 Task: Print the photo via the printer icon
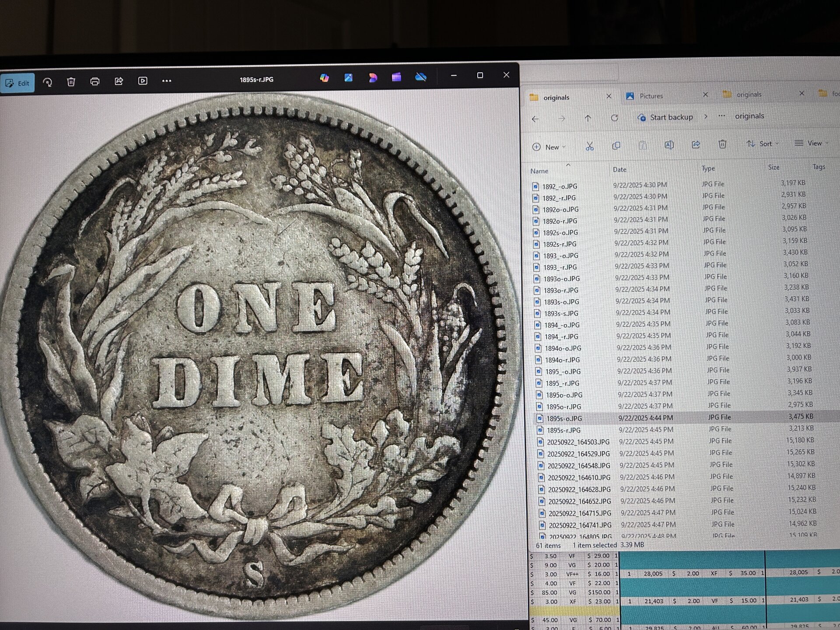pos(94,81)
